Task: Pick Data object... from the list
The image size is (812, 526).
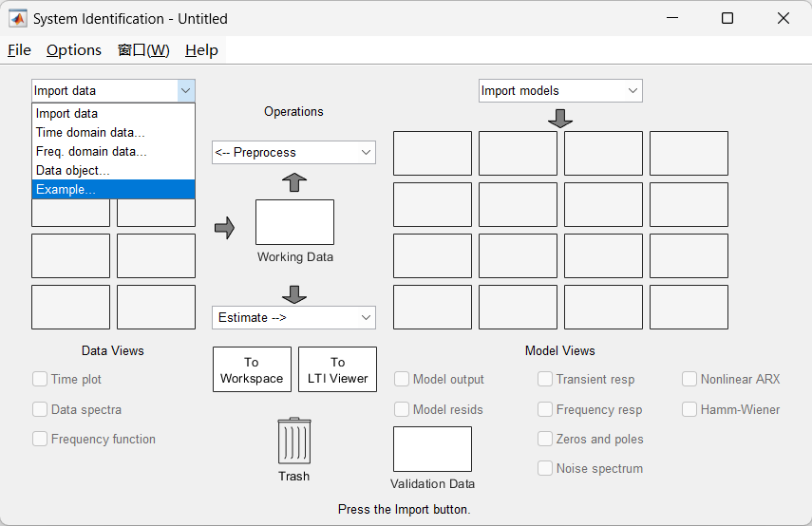Action: coord(113,170)
